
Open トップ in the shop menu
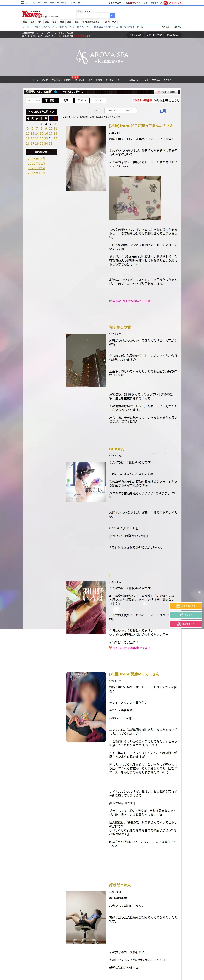tap(36, 80)
